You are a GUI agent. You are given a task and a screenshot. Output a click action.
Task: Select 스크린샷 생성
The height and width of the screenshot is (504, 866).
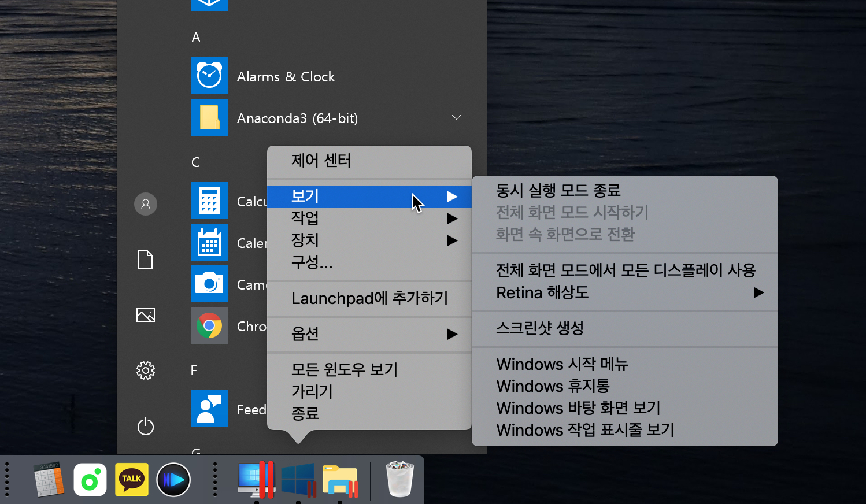click(x=625, y=328)
